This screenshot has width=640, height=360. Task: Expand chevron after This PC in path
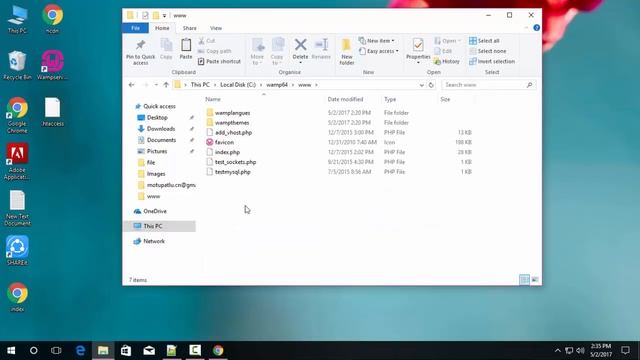pyautogui.click(x=214, y=85)
